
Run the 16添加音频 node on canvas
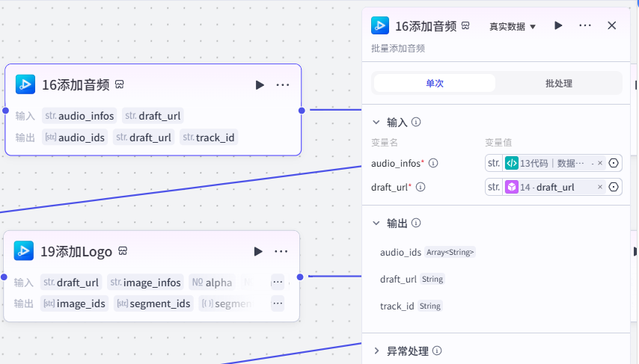(260, 85)
